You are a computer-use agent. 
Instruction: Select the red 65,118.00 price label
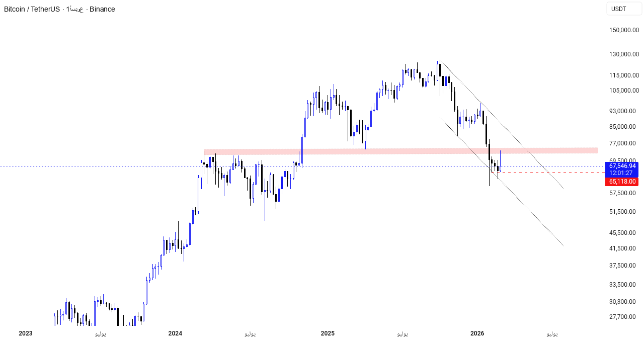point(622,182)
